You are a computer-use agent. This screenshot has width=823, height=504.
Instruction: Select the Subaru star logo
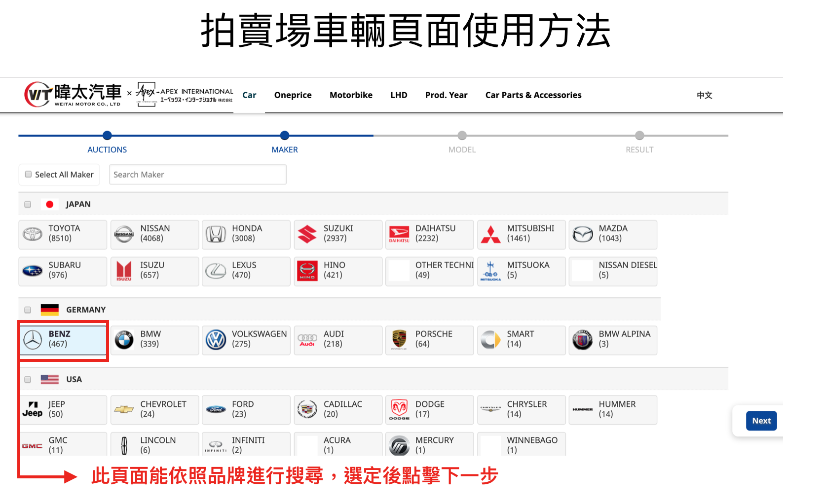(33, 271)
